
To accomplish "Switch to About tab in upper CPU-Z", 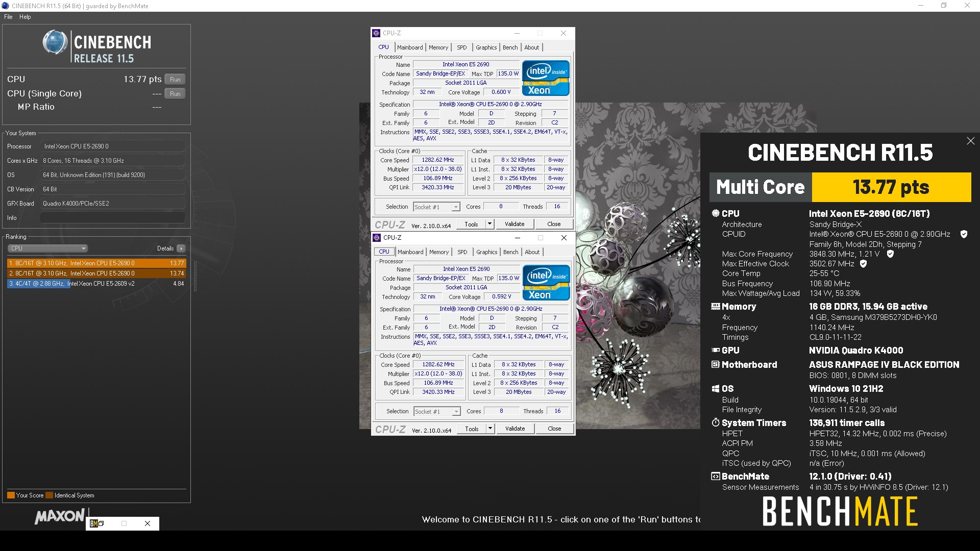I will 532,47.
